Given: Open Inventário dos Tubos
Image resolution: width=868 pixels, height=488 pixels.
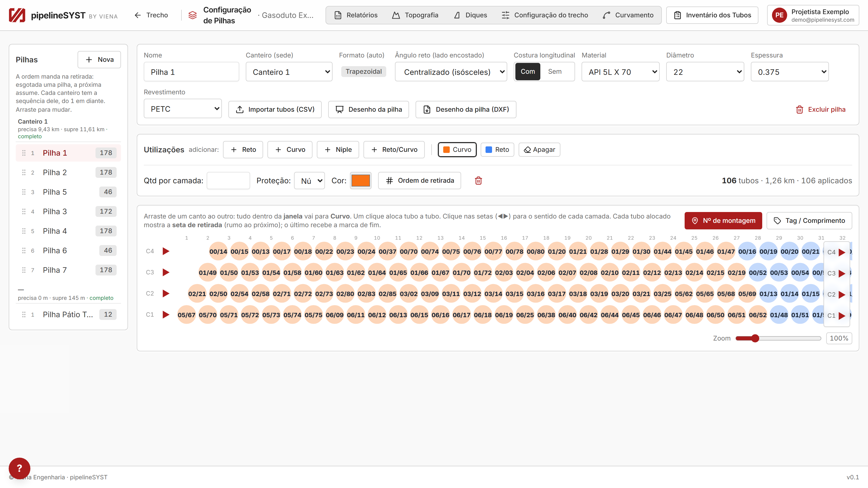Looking at the screenshot, I should [x=712, y=15].
